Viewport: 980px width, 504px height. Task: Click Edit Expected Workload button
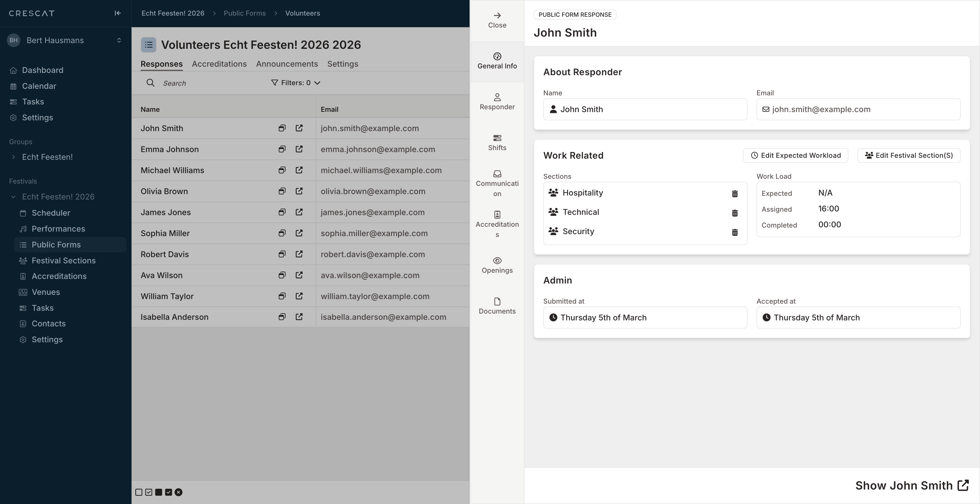click(795, 155)
